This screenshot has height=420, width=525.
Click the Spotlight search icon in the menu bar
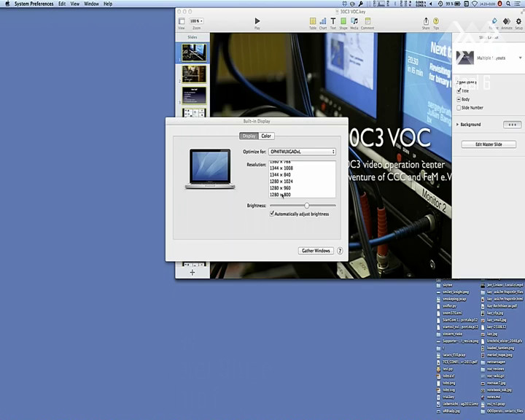508,4
